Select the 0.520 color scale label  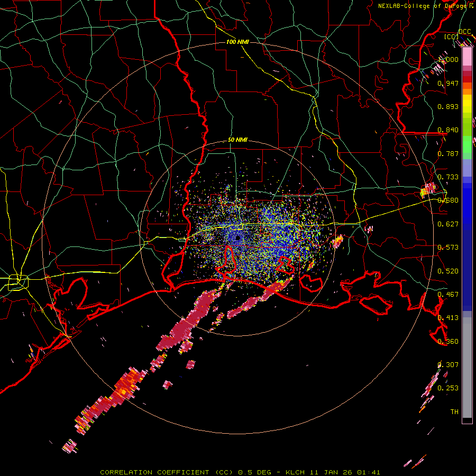448,271
